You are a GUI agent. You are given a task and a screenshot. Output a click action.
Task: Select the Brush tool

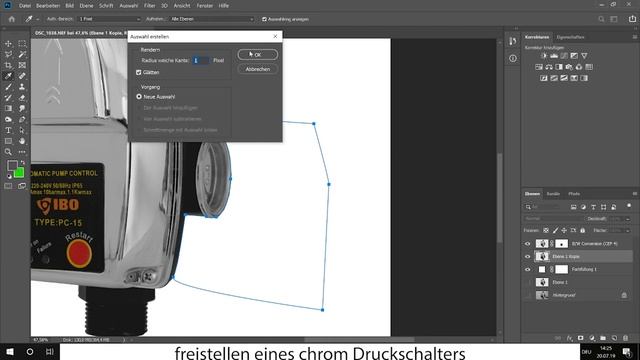(8, 87)
